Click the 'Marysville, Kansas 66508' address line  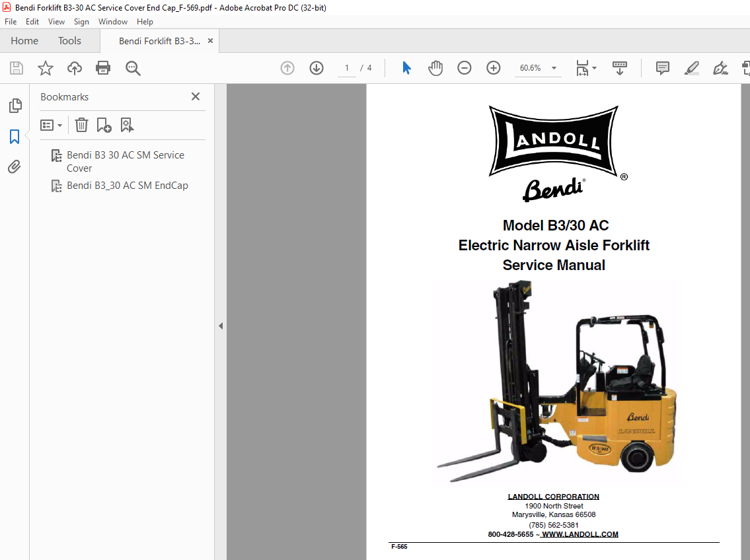pyautogui.click(x=553, y=514)
